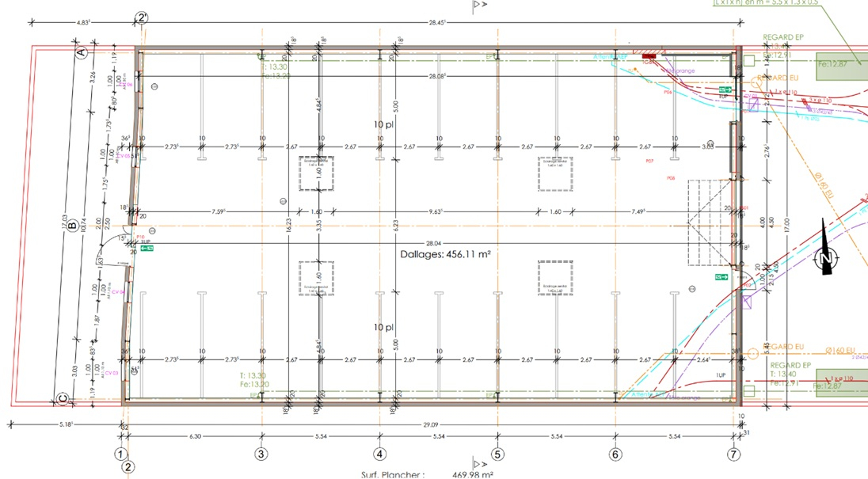Click the 6.23 vertical dimension
The image size is (868, 479).
click(x=395, y=226)
